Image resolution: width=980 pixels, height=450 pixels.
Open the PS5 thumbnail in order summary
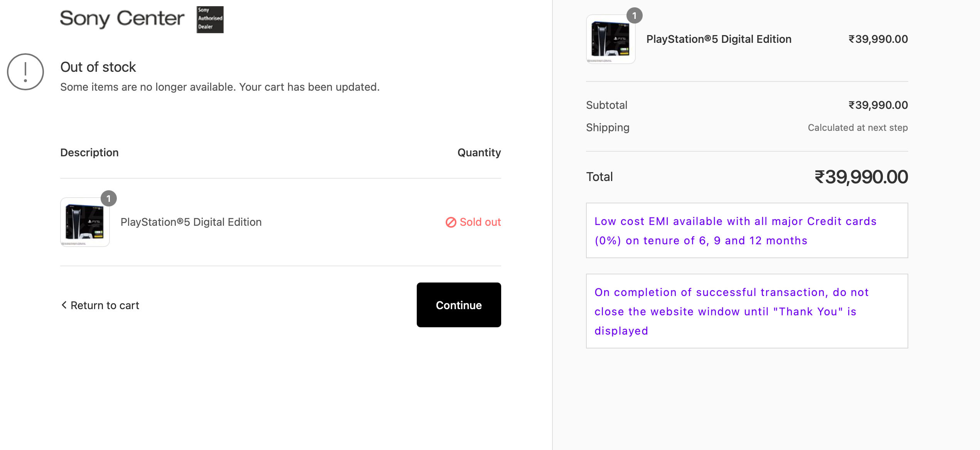[611, 39]
